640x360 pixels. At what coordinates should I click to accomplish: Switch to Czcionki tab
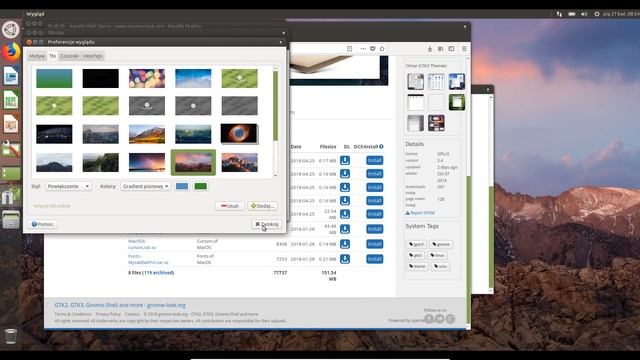coord(69,56)
